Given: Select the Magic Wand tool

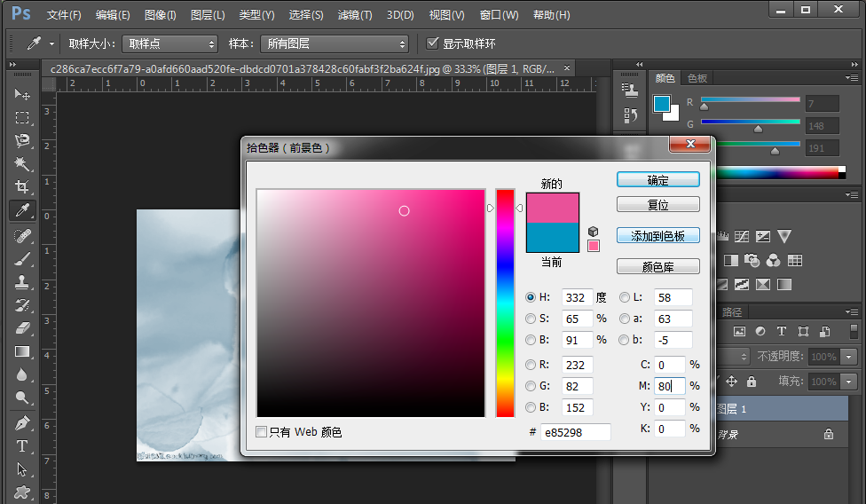Looking at the screenshot, I should 22,164.
